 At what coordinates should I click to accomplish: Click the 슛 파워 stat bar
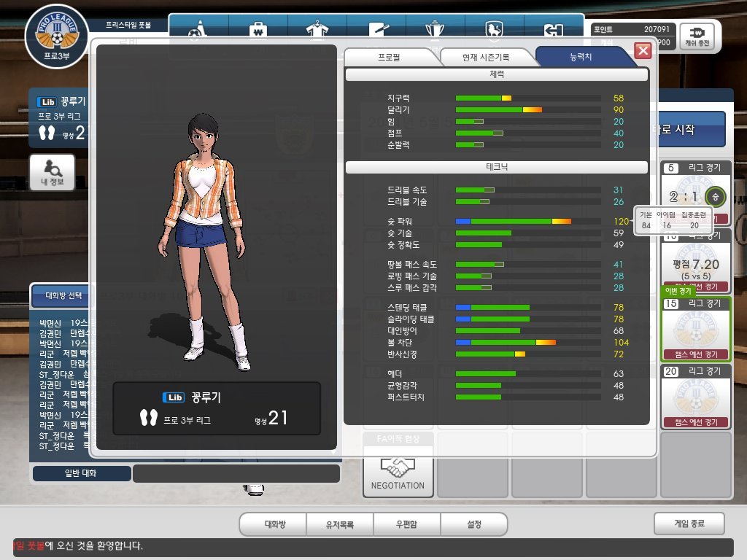coord(527,221)
